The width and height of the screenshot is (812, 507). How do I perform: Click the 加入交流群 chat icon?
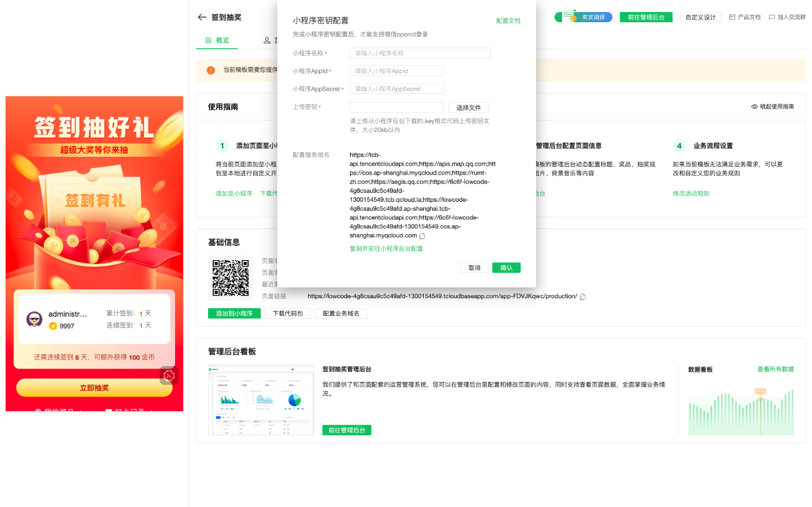771,17
